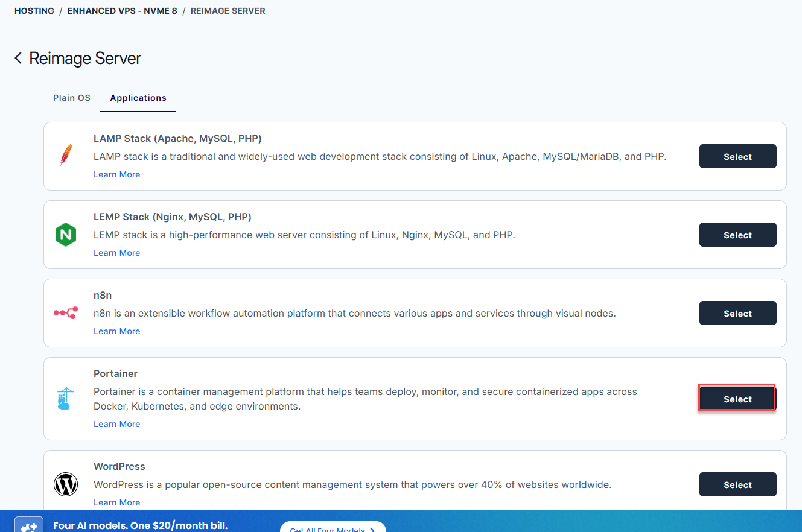Open Learn More for n8n
Screen dimensions: 802x532
point(117,331)
